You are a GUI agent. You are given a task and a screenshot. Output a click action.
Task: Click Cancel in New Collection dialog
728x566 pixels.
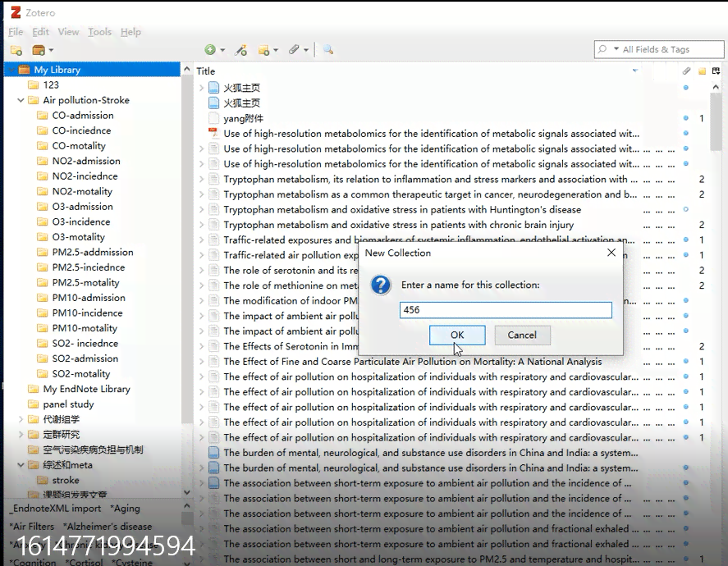point(522,335)
